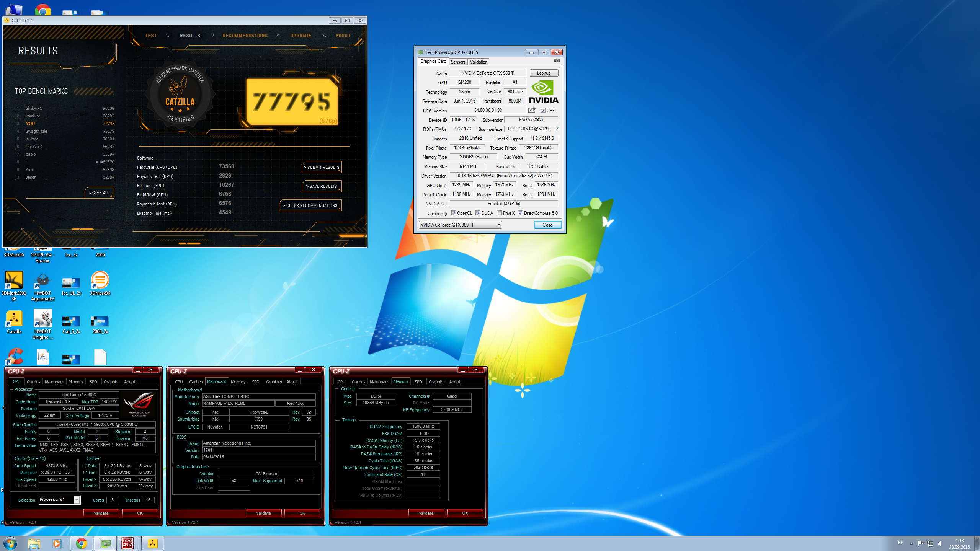
Task: Open the RECOMMENDATIONS tab in Catzilla
Action: tap(245, 35)
